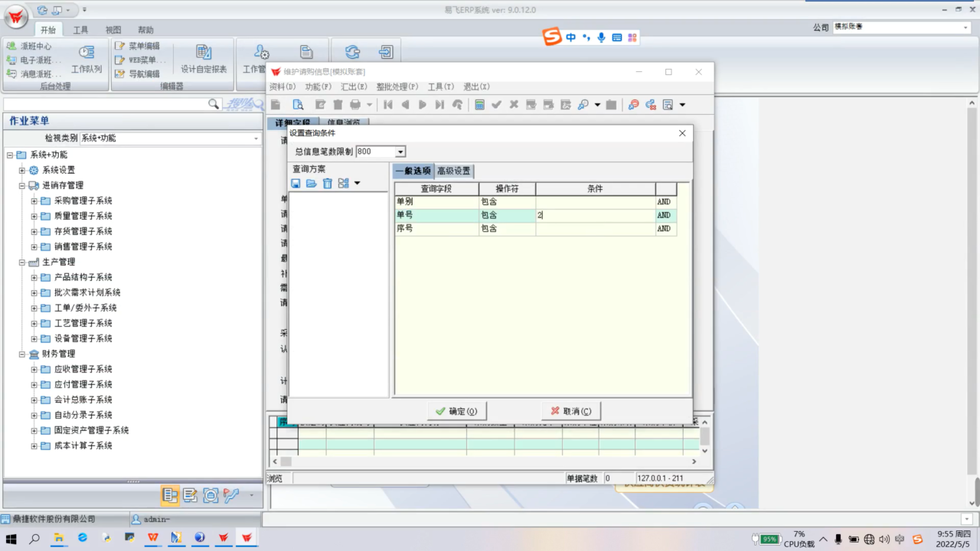Open the 检视类别 系统+功能 dropdown
This screenshot has width=980, height=551.
(256, 139)
